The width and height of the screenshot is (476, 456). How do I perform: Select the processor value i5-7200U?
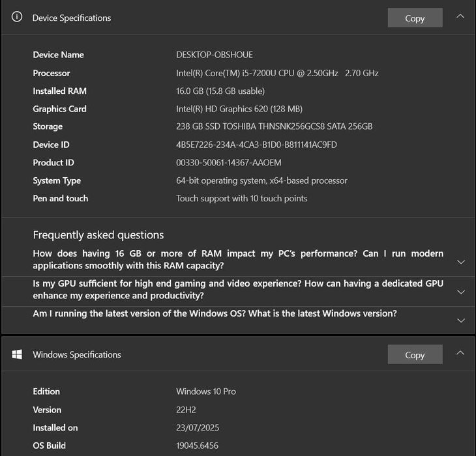277,73
